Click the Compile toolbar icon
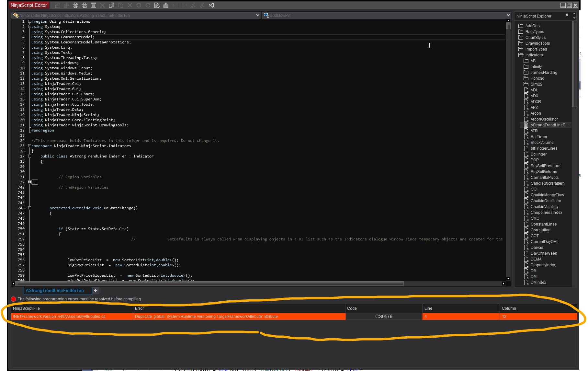Screen dimensions: 588x371 pos(166,5)
